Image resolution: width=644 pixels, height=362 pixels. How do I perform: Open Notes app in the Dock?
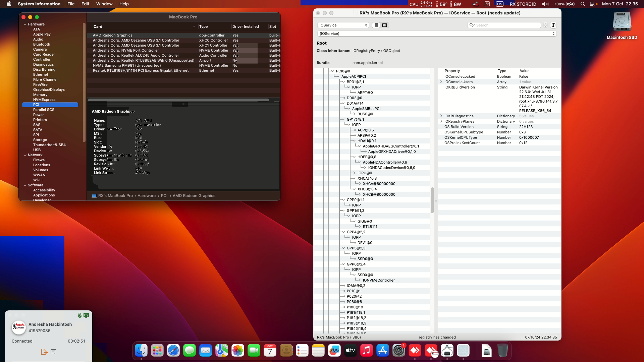(318, 351)
